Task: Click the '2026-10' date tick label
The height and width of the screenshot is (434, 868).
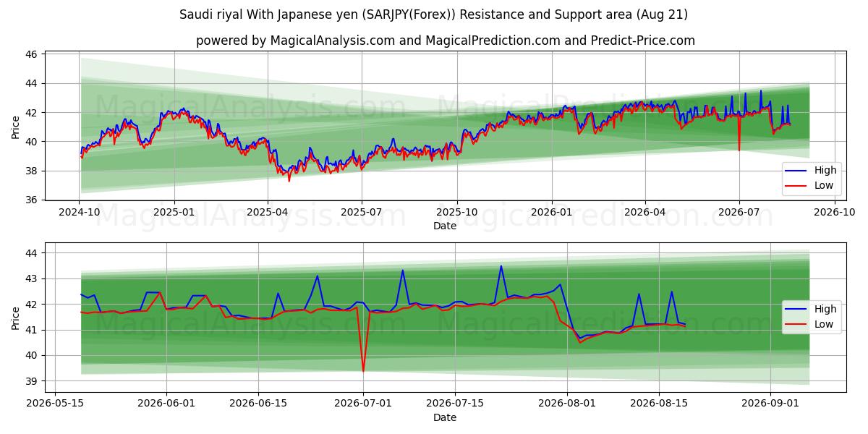Action: coord(834,213)
